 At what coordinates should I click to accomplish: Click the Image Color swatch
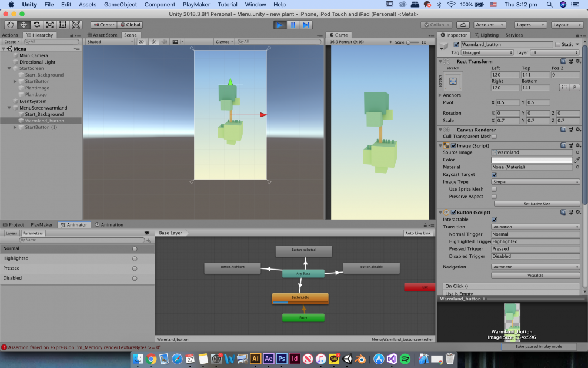(532, 160)
